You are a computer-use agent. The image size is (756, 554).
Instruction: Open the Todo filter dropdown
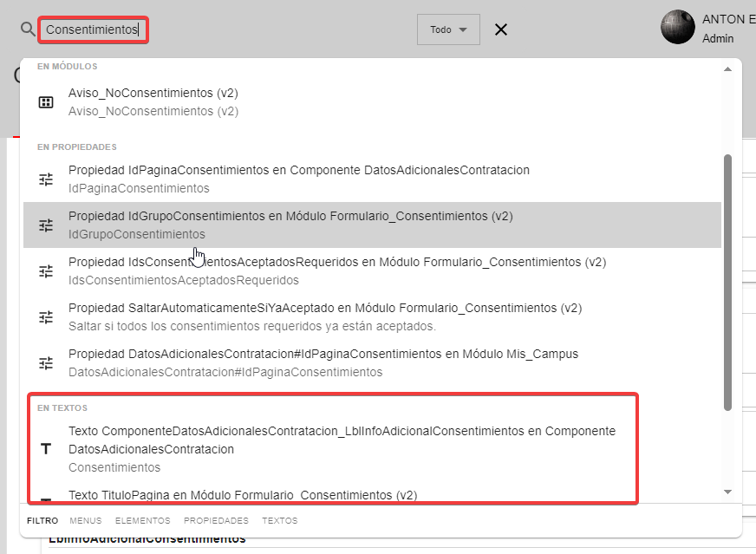tap(448, 29)
